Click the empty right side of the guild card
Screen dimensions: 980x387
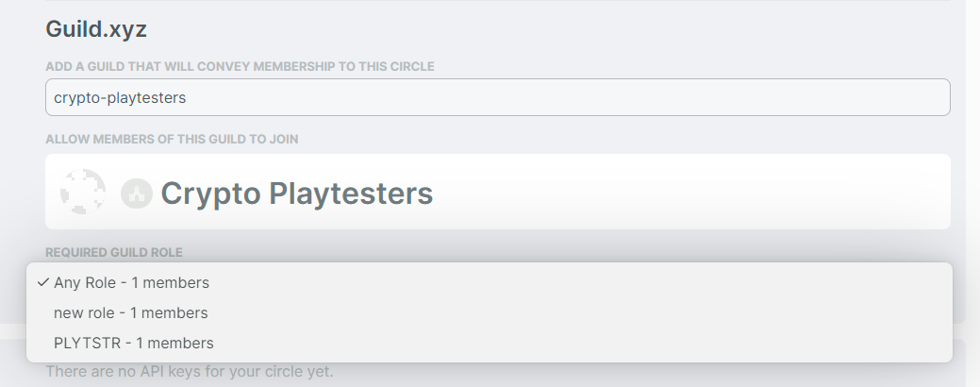tap(755, 193)
